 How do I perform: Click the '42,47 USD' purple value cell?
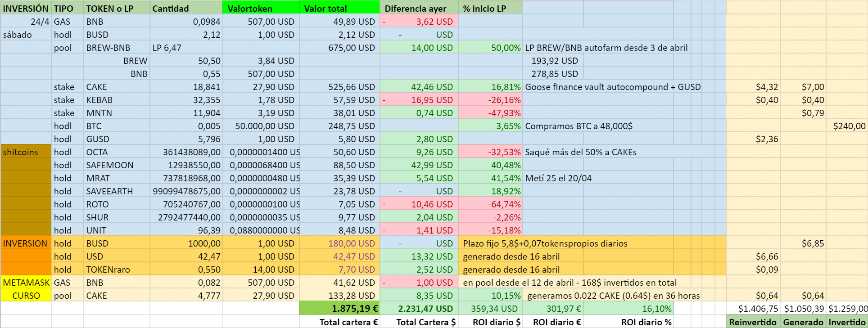click(339, 256)
